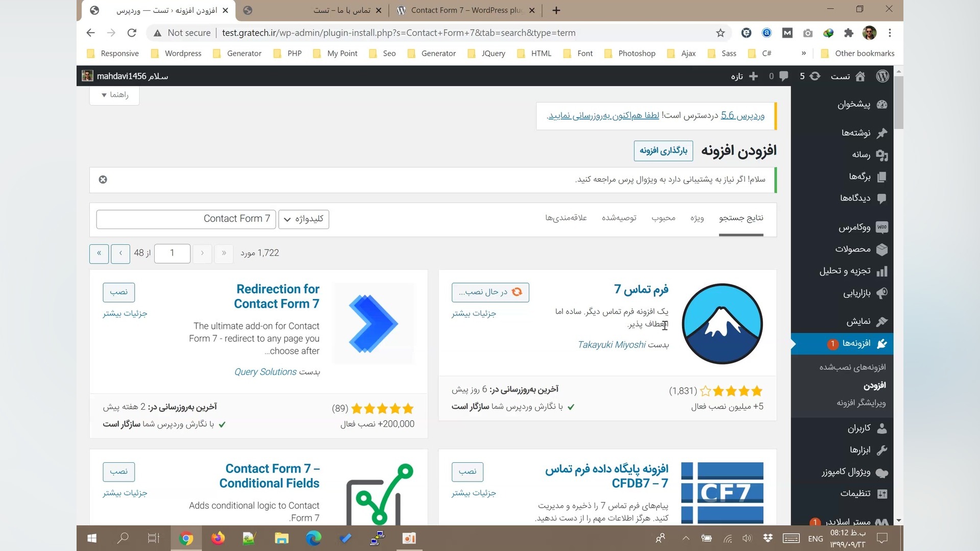The height and width of the screenshot is (551, 980).
Task: Open Pages 'برگه‌ها' in sidebar
Action: pos(867,177)
